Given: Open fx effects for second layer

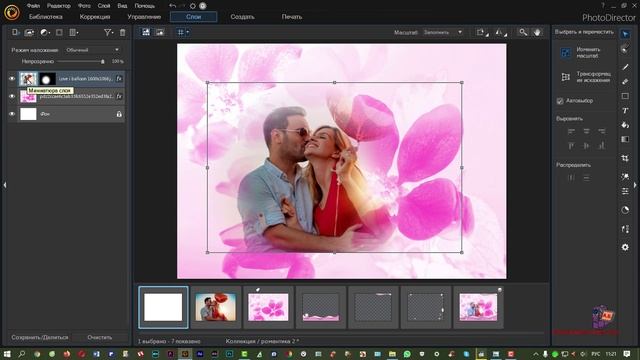Looking at the screenshot, I should pos(119,96).
